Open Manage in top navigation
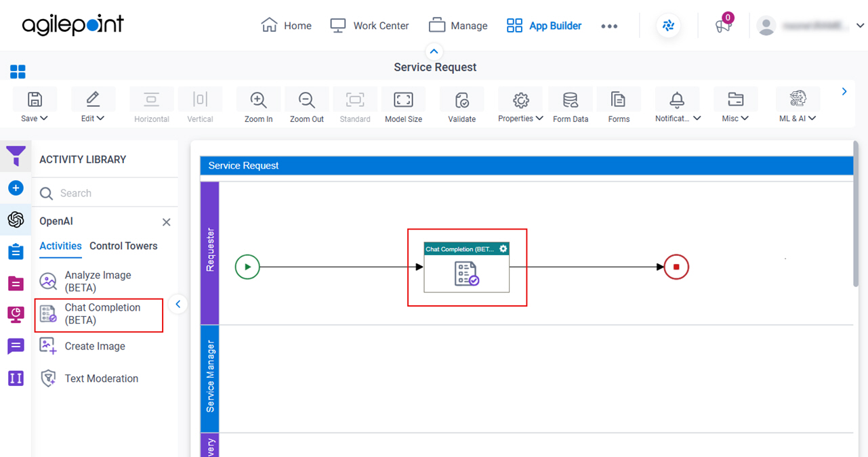This screenshot has width=868, height=457. (458, 26)
